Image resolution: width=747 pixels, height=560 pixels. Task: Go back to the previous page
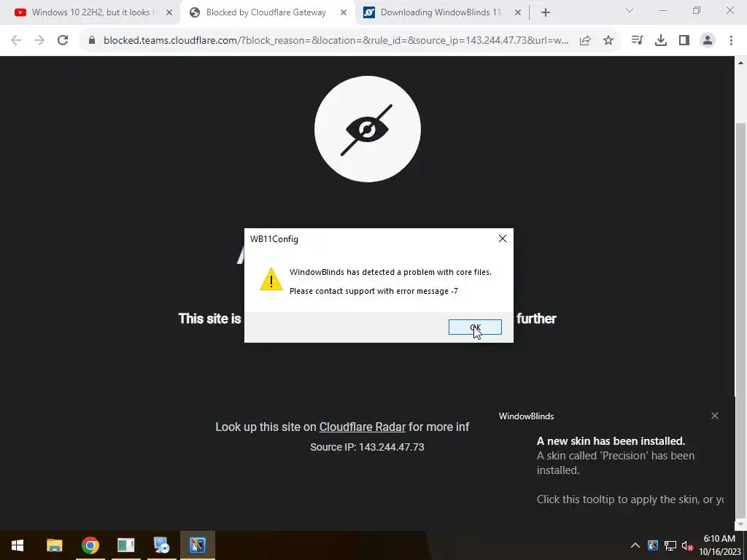click(x=16, y=41)
